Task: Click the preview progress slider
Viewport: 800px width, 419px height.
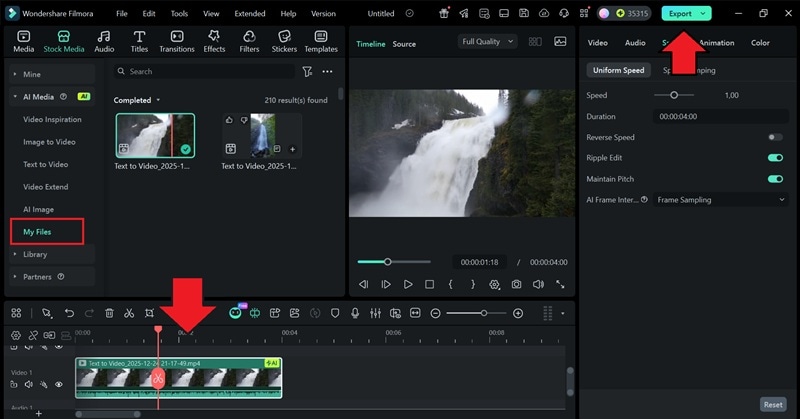Action: [x=394, y=262]
